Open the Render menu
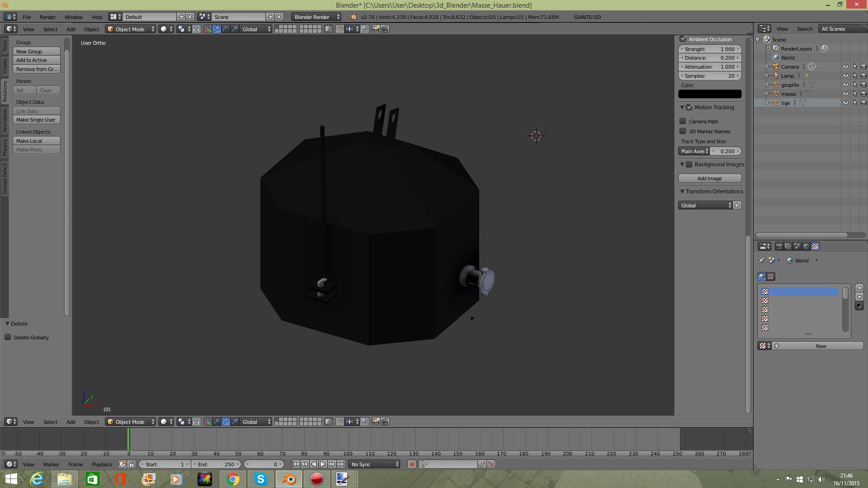Viewport: 868px width, 488px height. (x=47, y=17)
